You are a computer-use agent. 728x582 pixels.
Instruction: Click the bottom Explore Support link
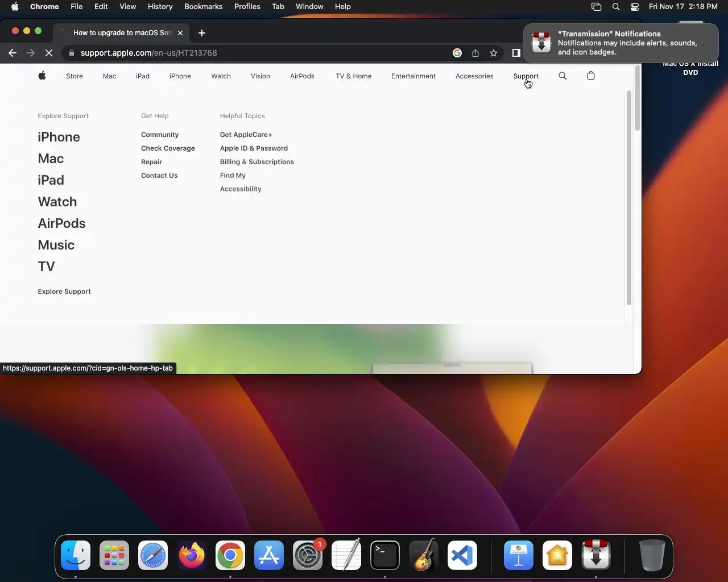64,292
